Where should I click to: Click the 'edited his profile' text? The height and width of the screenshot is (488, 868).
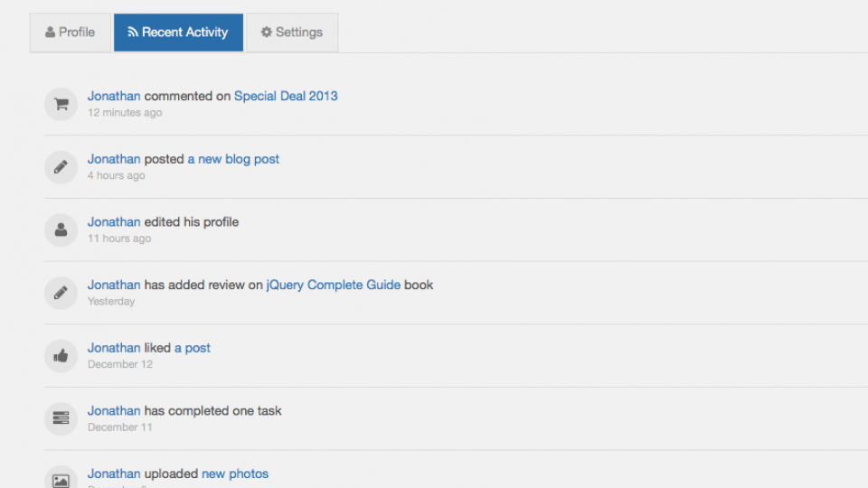click(x=192, y=222)
